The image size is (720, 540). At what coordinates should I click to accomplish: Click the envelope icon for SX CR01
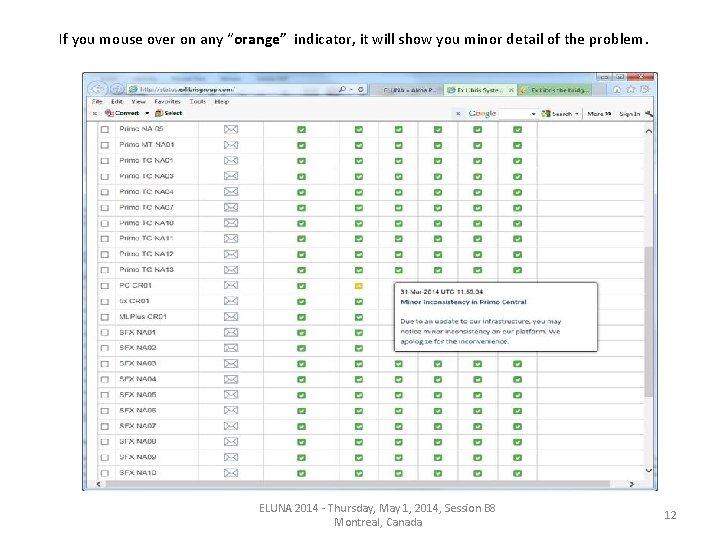(231, 301)
